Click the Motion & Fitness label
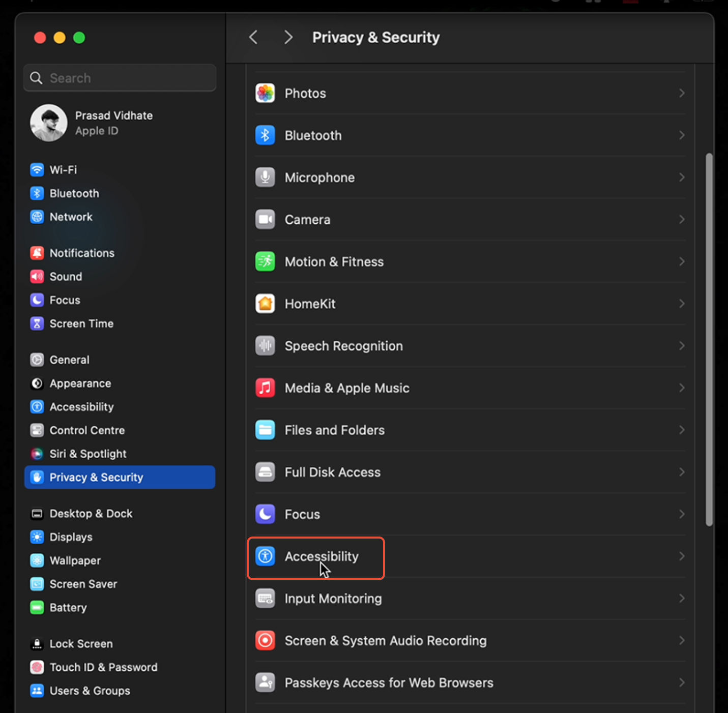 pos(334,261)
